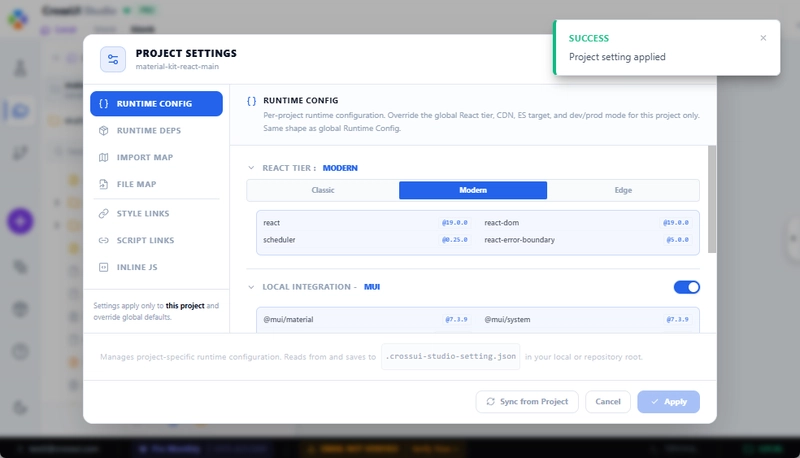800x458 pixels.
Task: Click the Style Links chain icon
Action: (104, 213)
